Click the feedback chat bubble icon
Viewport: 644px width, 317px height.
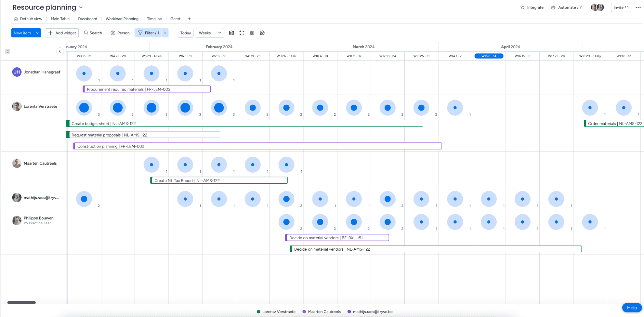click(262, 33)
